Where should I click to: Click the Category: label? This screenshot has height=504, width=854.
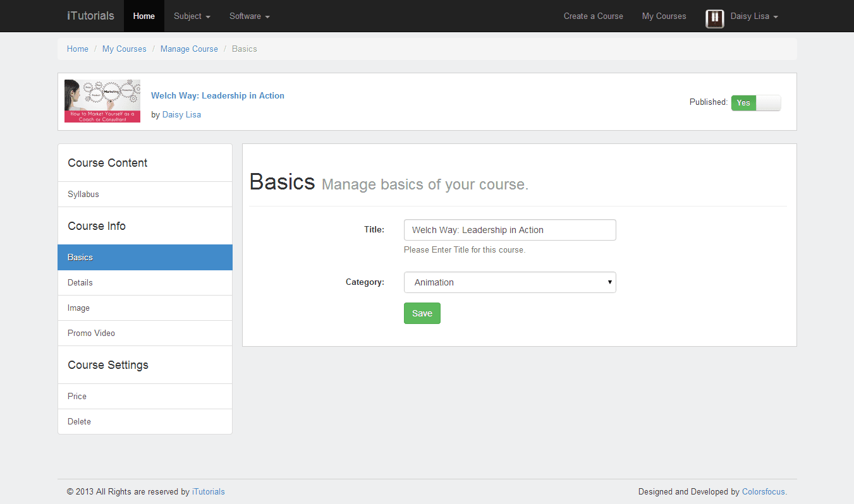365,282
